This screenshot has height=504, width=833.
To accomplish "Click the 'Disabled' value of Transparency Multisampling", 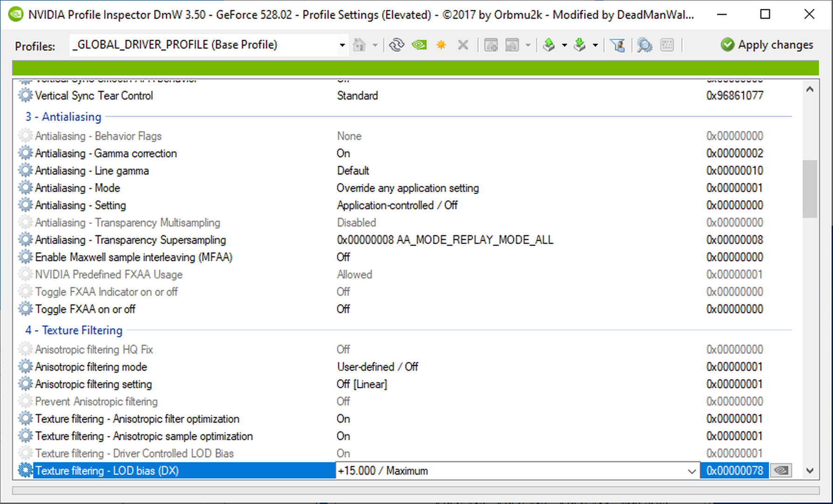I will pyautogui.click(x=357, y=222).
